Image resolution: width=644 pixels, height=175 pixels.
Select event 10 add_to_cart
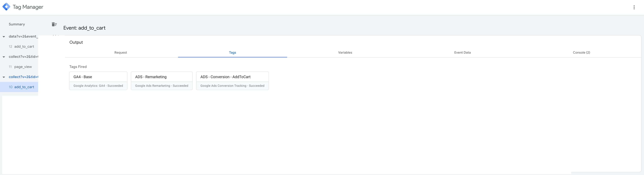tap(19, 87)
